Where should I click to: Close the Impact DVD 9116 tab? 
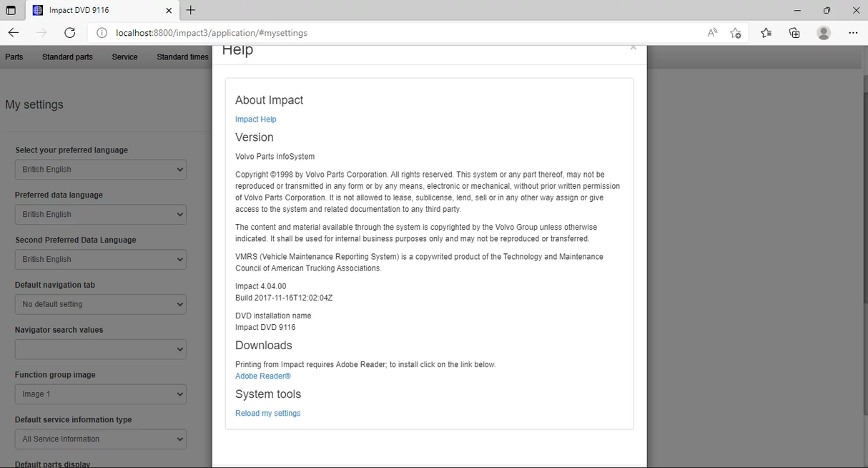pyautogui.click(x=169, y=11)
